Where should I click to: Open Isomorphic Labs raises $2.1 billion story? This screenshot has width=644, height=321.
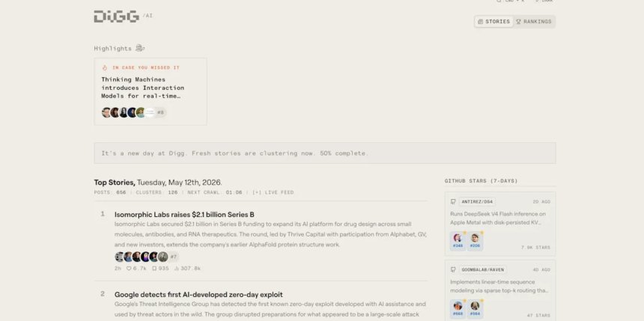pyautogui.click(x=184, y=215)
